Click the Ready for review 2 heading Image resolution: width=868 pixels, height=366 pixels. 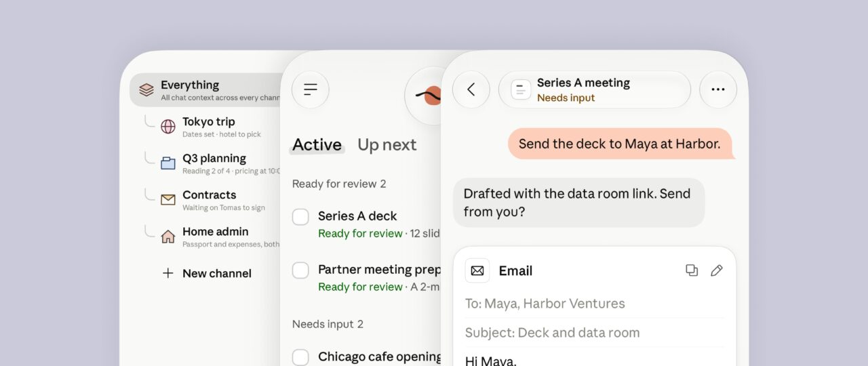click(x=339, y=184)
